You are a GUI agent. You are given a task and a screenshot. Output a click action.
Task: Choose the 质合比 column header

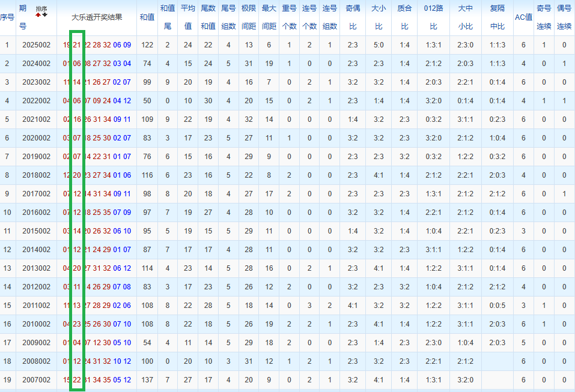tap(404, 17)
